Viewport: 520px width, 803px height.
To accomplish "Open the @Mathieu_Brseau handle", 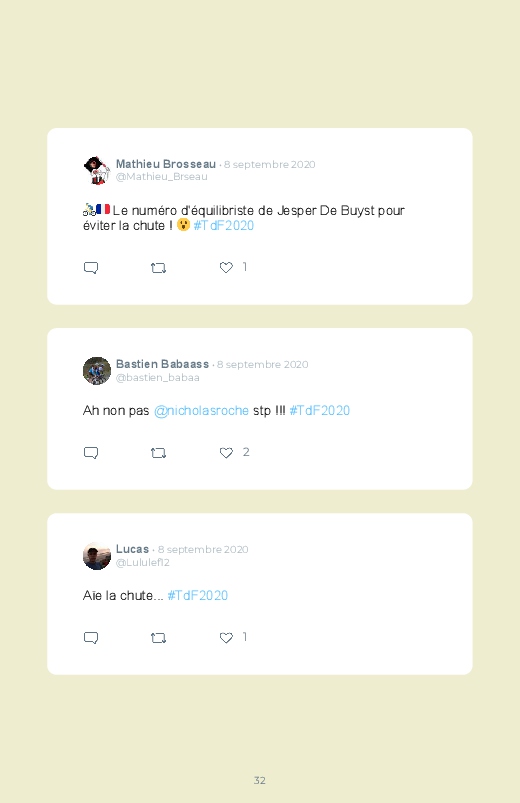I will click(161, 177).
